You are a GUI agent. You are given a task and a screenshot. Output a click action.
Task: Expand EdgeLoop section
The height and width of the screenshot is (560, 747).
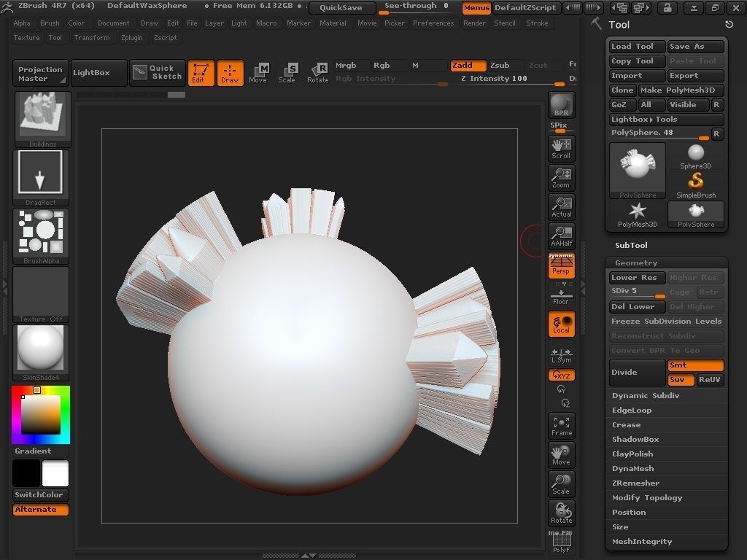[632, 410]
